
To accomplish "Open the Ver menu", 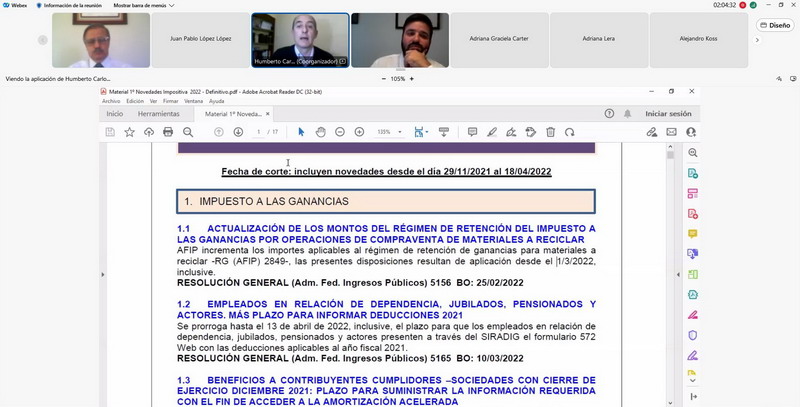I will tap(153, 101).
